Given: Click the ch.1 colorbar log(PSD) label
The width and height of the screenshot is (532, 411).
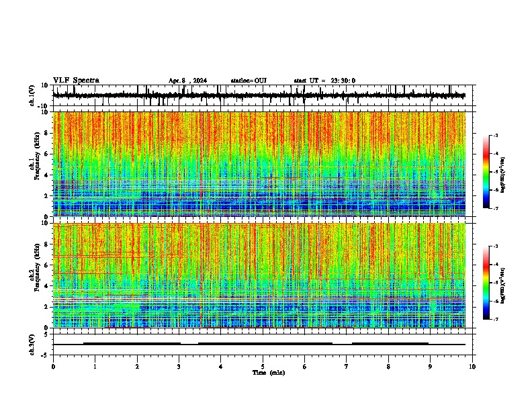Looking at the screenshot, I should click(x=503, y=175).
